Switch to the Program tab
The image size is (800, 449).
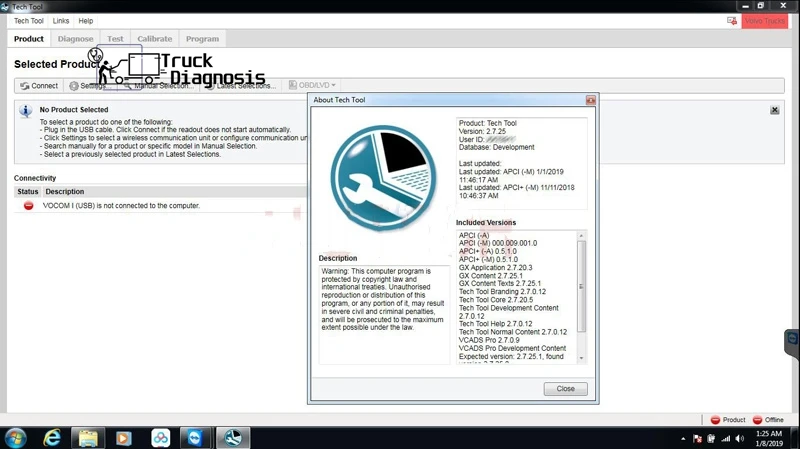pos(203,39)
